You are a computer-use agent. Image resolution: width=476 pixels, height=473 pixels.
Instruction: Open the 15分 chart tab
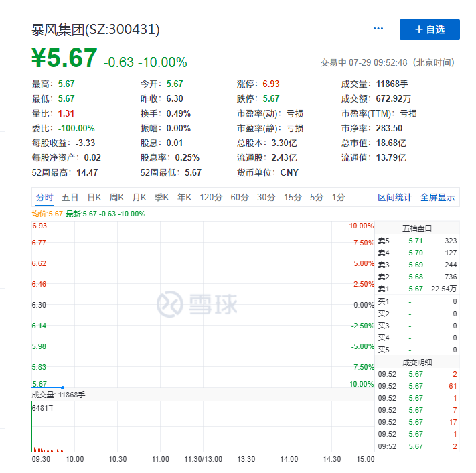293,197
